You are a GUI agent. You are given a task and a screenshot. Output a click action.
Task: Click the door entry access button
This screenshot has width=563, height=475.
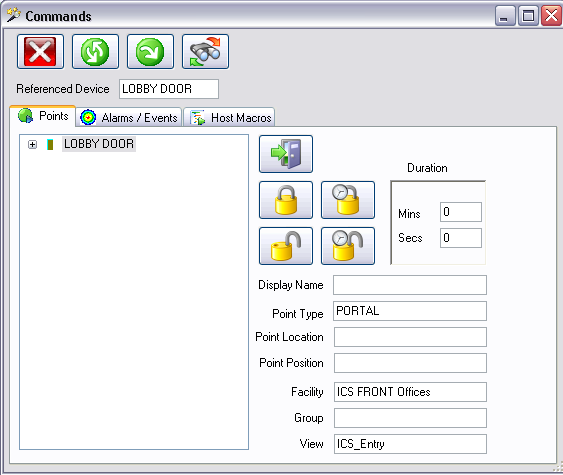click(286, 154)
